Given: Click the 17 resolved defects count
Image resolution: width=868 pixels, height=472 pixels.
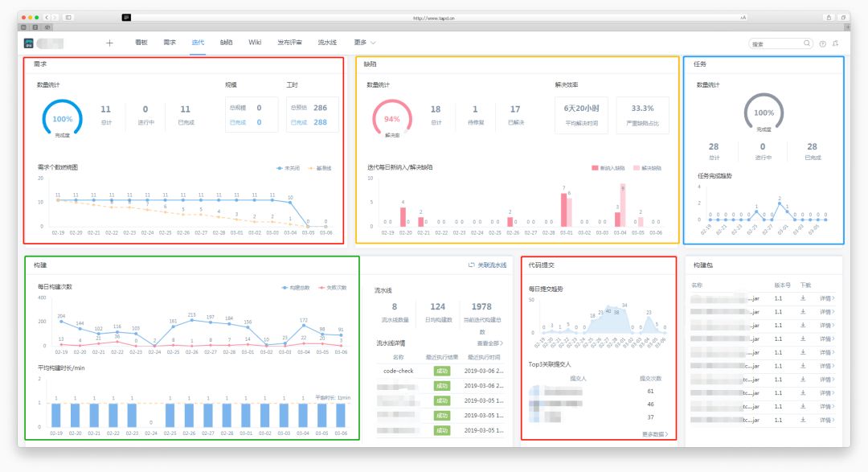Looking at the screenshot, I should 515,109.
